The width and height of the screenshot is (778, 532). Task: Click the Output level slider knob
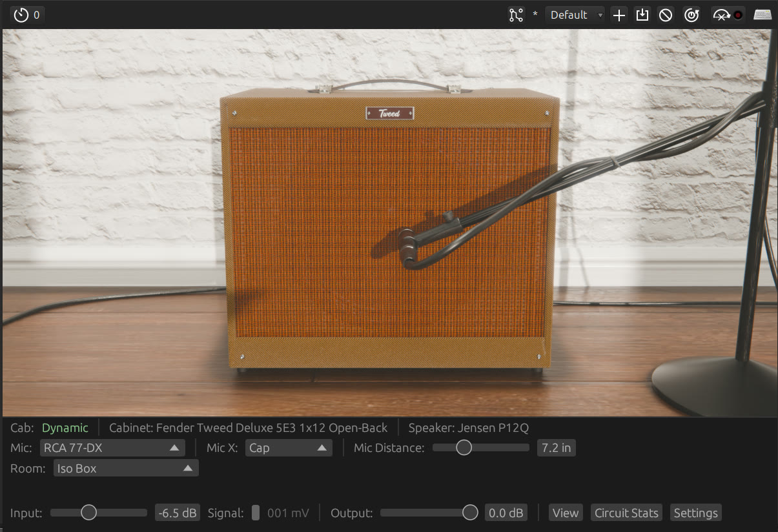tap(470, 513)
